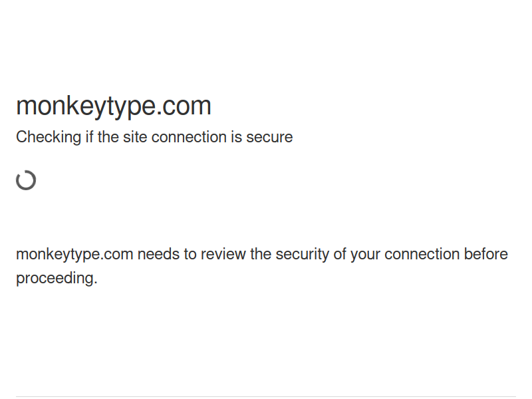This screenshot has width=532, height=399.
Task: Click the word "before" in the paragraph
Action: click(486, 255)
